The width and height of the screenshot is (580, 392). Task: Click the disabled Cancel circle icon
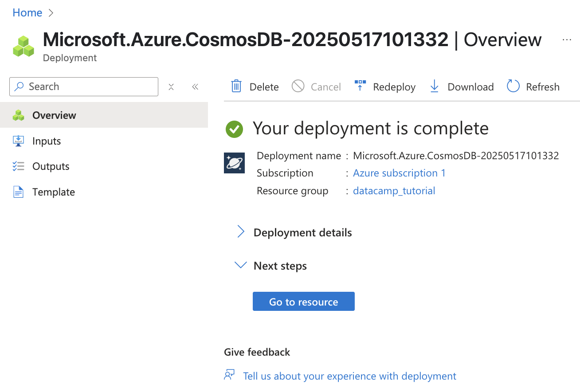298,86
